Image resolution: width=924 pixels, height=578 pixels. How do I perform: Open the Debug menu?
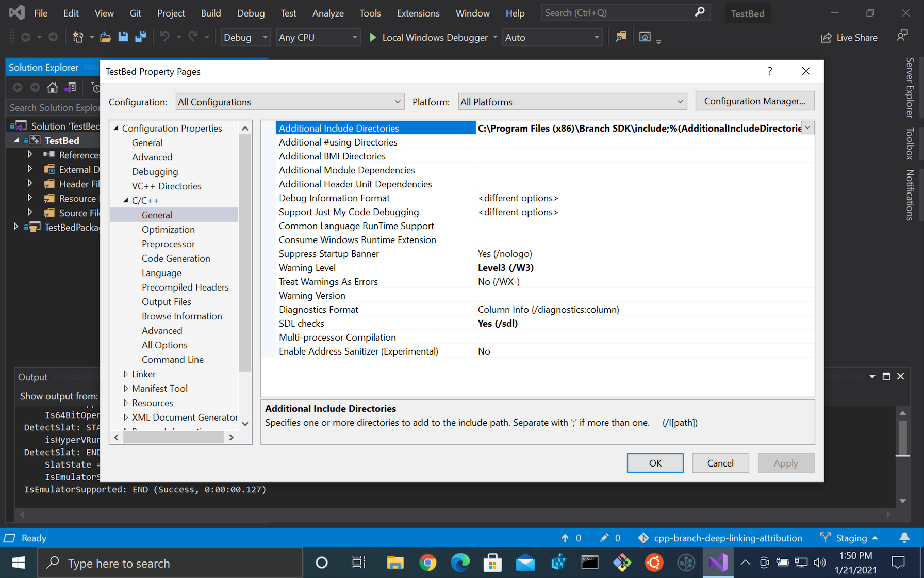(251, 13)
